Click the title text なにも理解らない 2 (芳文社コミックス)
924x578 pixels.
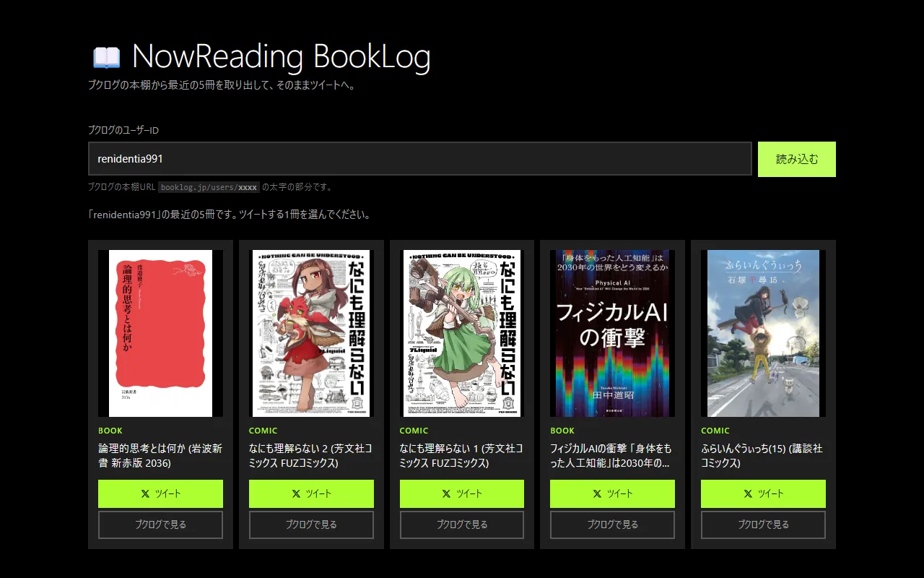click(310, 456)
